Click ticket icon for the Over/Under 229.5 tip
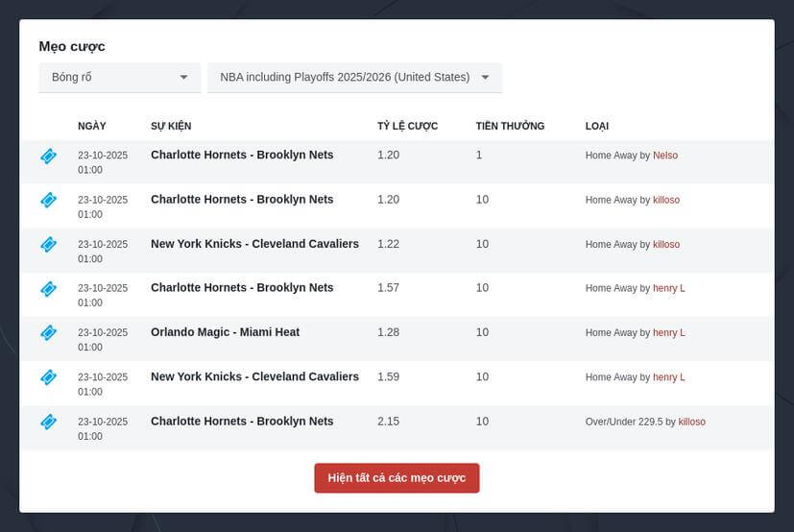Viewport: 794px width, 532px height. 48,422
